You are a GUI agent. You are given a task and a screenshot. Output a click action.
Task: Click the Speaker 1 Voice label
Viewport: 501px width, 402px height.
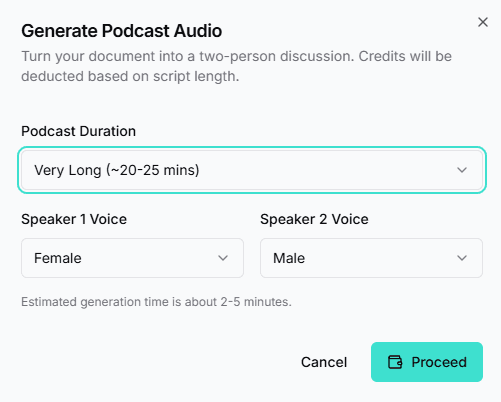click(74, 219)
